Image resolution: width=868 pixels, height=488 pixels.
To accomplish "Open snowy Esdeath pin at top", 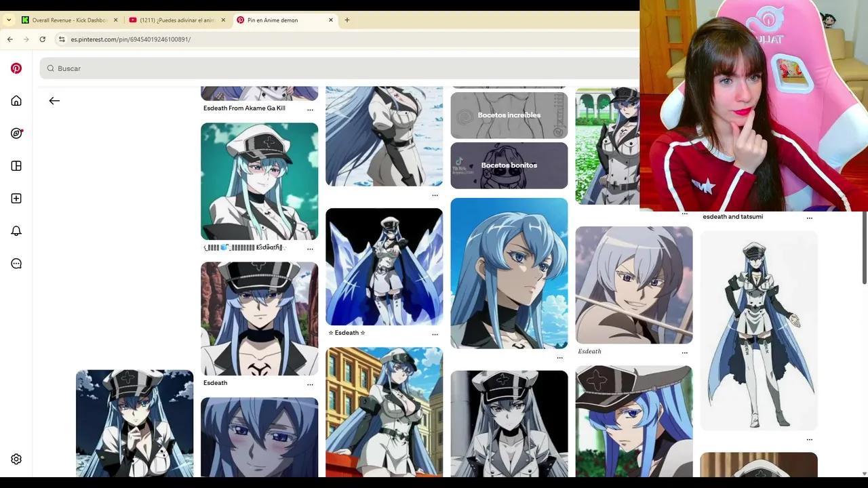I will coord(384,136).
